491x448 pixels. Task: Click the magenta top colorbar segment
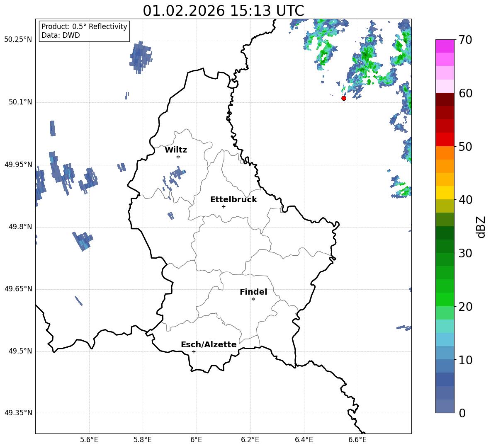[445, 46]
